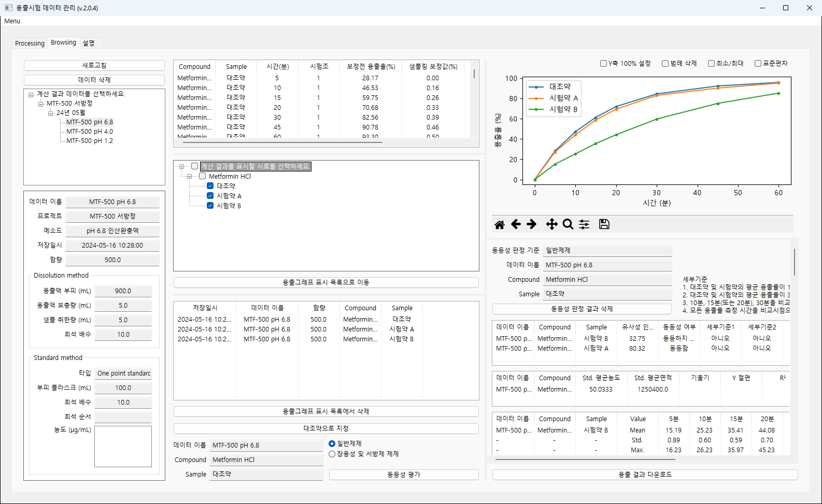This screenshot has height=504, width=822.
Task: Collapse the Metformin HCl sample tree node
Action: 190,177
